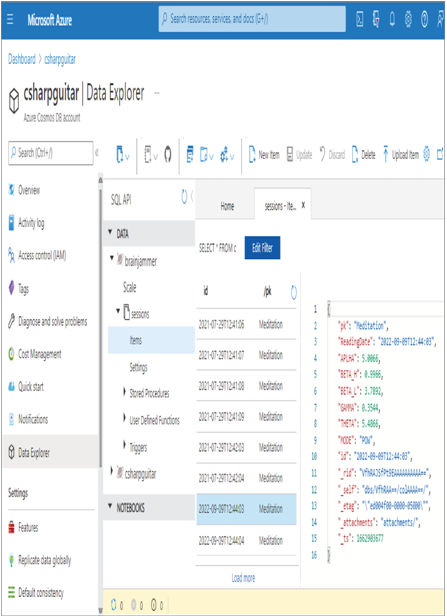Select Items under sessions
Screen dimensions: 447x616
[x=151, y=340]
